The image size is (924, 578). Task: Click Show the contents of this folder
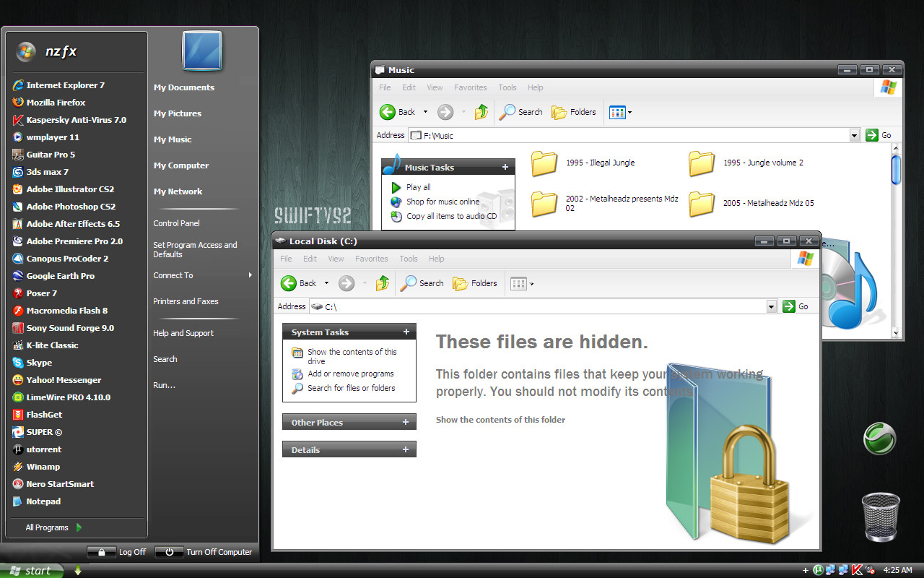pos(500,420)
